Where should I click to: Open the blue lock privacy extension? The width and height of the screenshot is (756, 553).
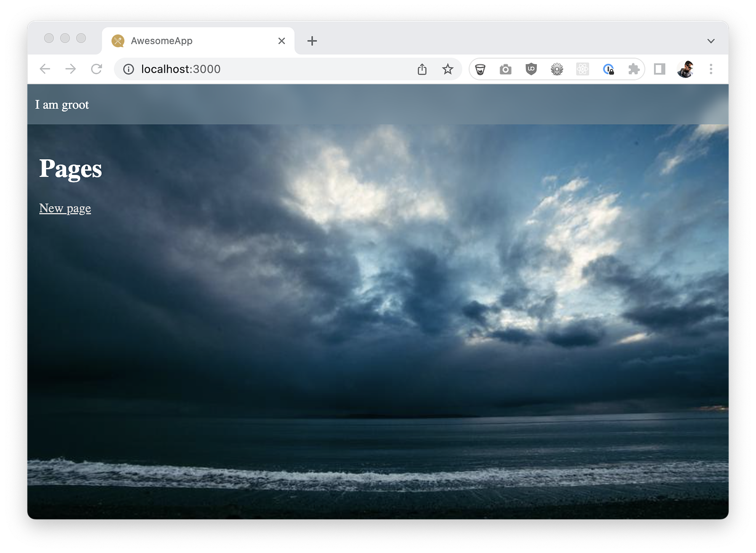609,69
